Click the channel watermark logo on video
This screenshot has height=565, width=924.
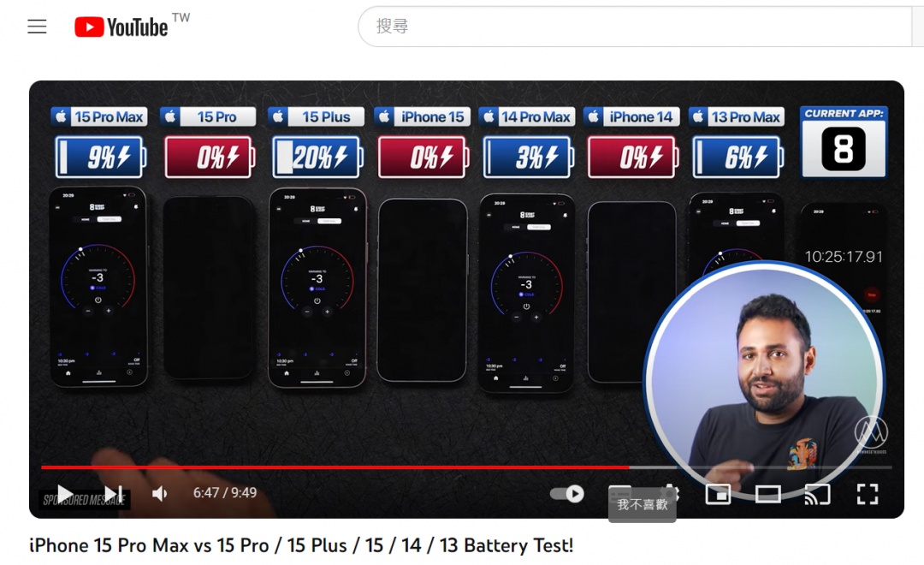coord(871,432)
